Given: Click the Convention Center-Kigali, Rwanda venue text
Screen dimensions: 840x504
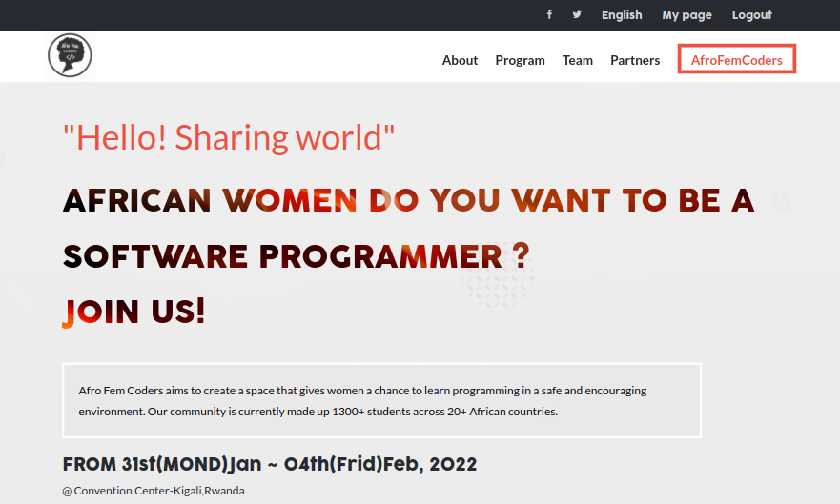Looking at the screenshot, I should pyautogui.click(x=154, y=491).
